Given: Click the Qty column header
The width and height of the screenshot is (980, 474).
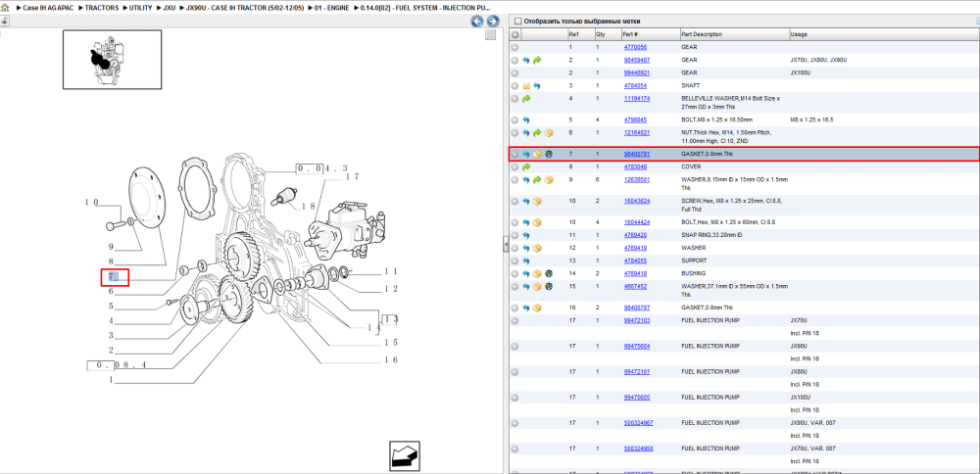Looking at the screenshot, I should 607,34.
